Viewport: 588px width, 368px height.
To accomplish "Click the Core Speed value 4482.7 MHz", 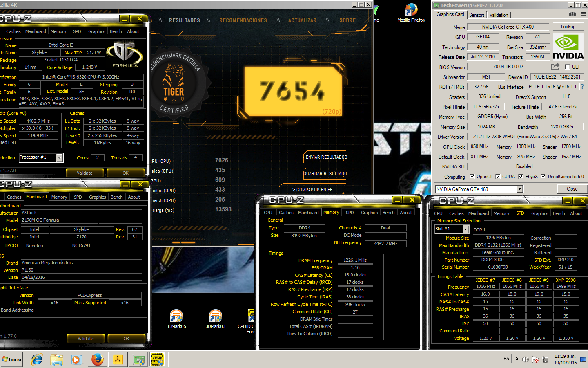I will pyautogui.click(x=38, y=121).
